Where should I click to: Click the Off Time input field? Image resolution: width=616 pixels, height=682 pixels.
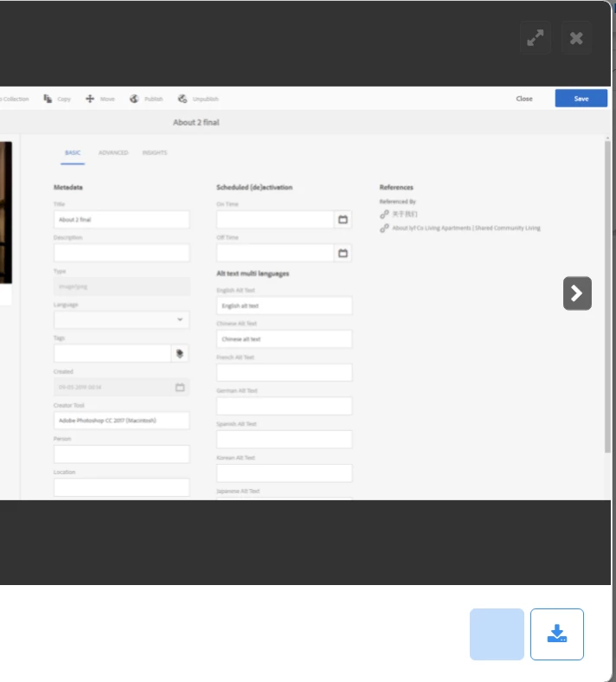click(275, 253)
